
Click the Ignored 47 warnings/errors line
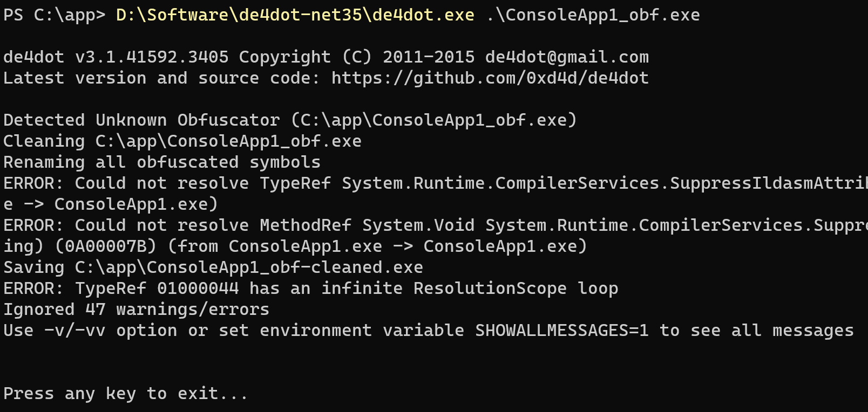[x=136, y=310]
